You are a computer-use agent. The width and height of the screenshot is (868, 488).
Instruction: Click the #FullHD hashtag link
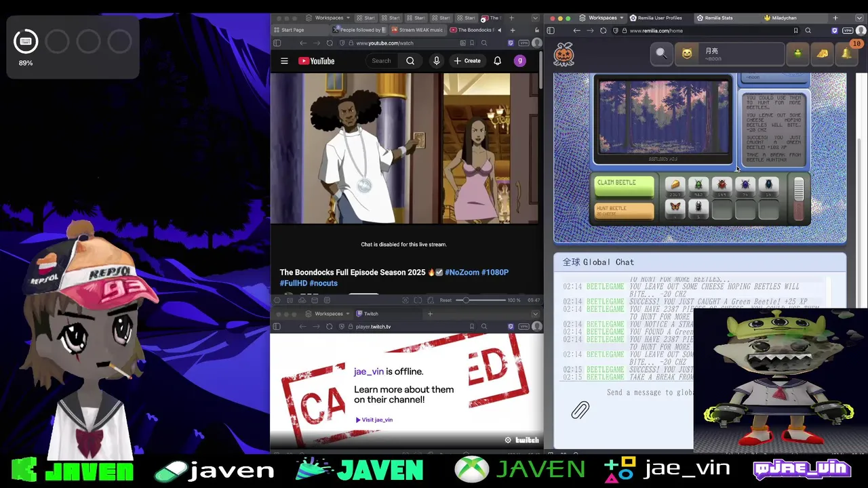tap(293, 283)
